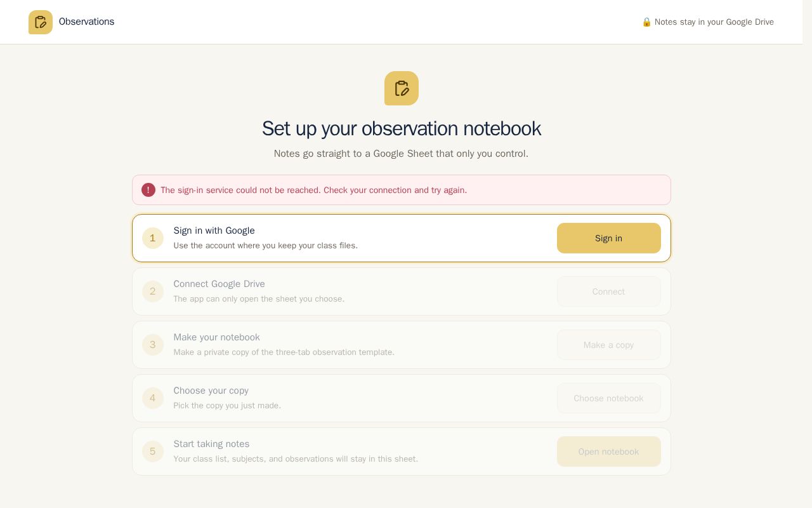Click the step 1 number badge
The width and height of the screenshot is (812, 508).
click(153, 238)
